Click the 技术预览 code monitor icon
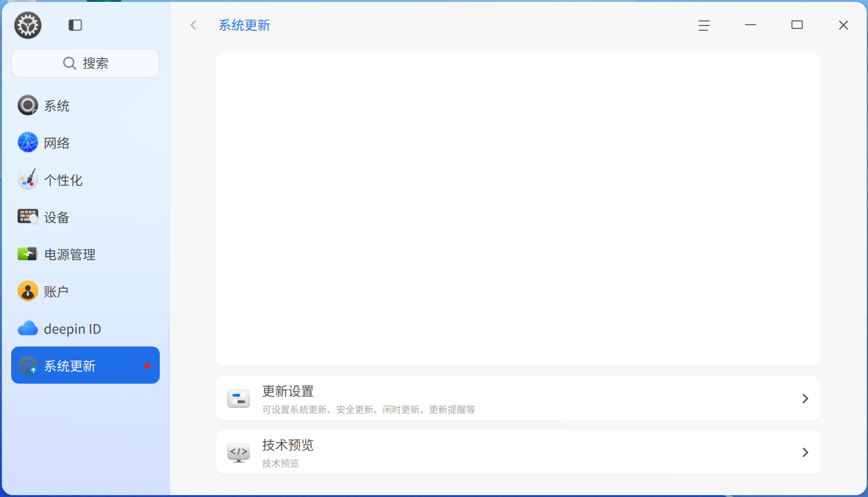Viewport: 868px width, 497px height. [239, 452]
